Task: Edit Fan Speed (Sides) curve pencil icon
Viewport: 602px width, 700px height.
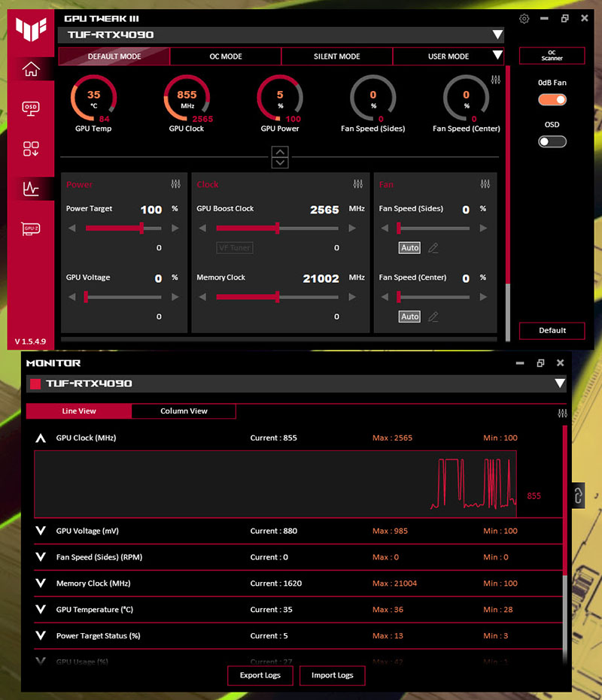Action: [433, 248]
